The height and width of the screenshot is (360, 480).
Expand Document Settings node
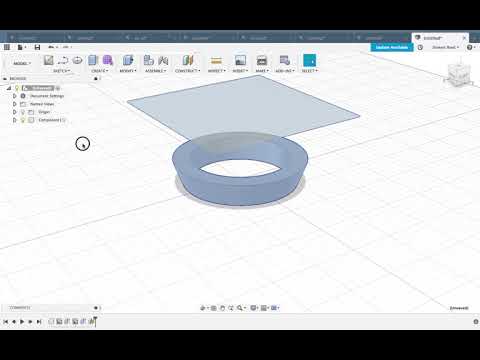14,96
